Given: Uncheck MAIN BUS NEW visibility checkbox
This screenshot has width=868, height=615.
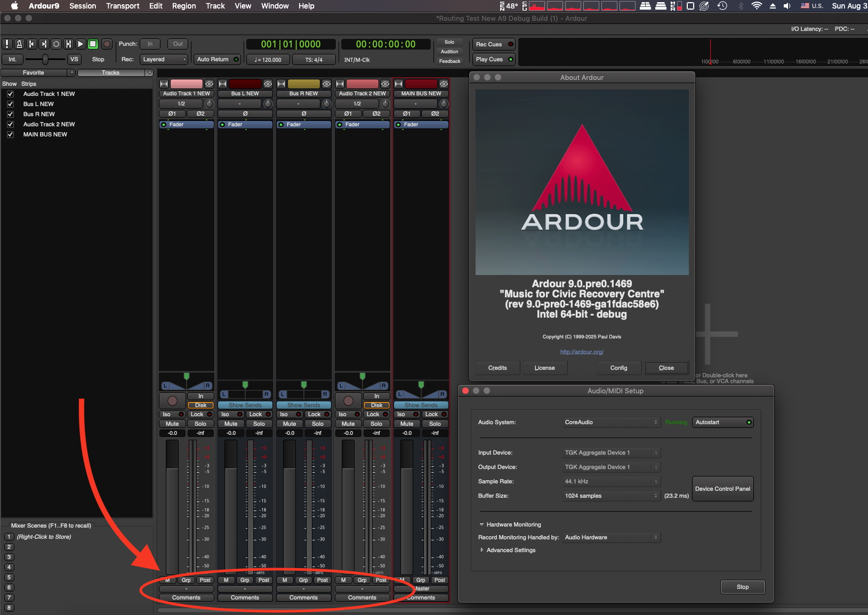Looking at the screenshot, I should coord(10,134).
